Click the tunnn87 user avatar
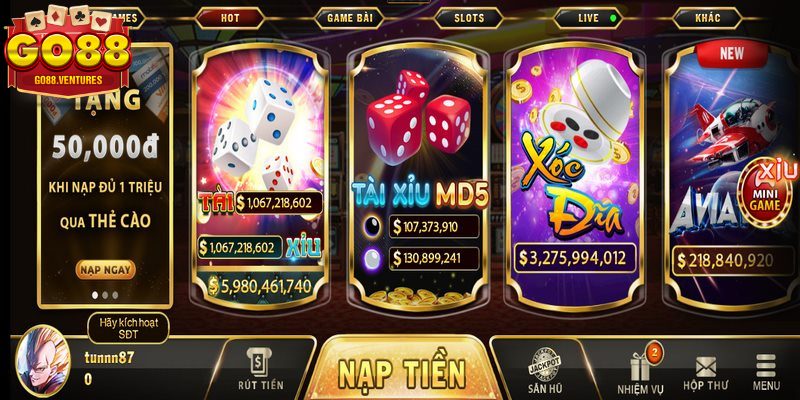 [42, 362]
